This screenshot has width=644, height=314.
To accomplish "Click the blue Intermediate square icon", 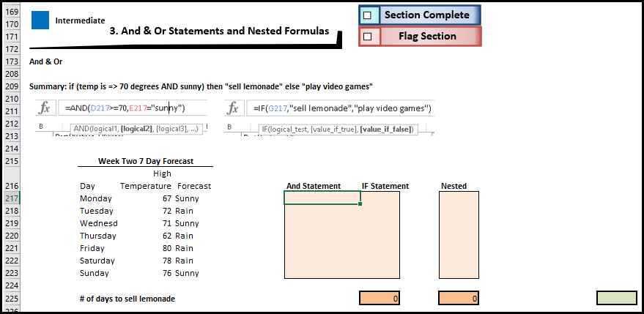I will (x=40, y=20).
